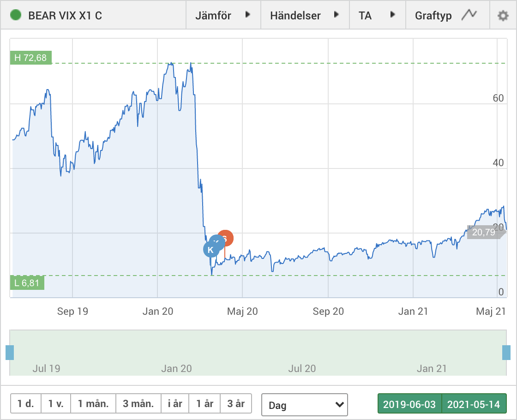The height and width of the screenshot is (420, 517).
Task: Click the end date 2021-05-14
Action: pyautogui.click(x=474, y=405)
